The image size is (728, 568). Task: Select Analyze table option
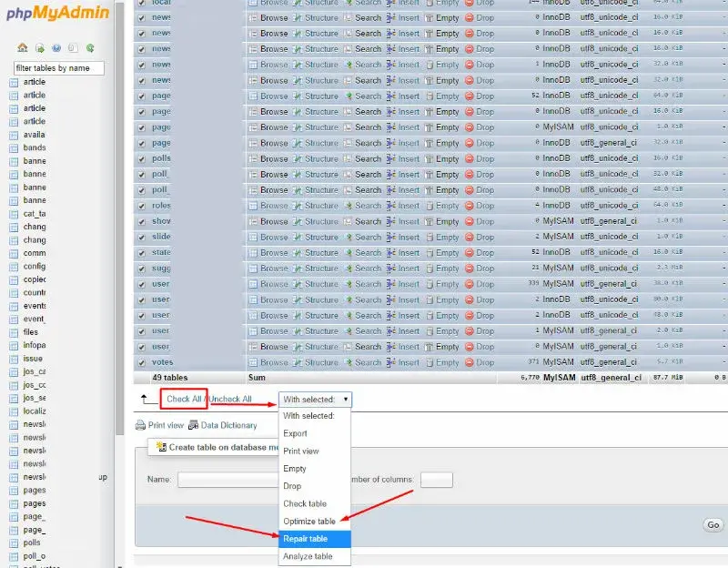point(314,556)
